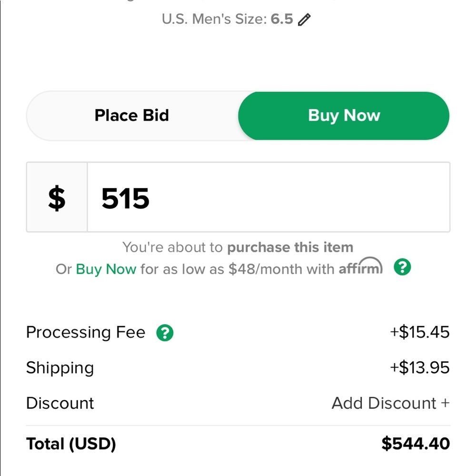Click the Total (USD) label

(x=71, y=444)
